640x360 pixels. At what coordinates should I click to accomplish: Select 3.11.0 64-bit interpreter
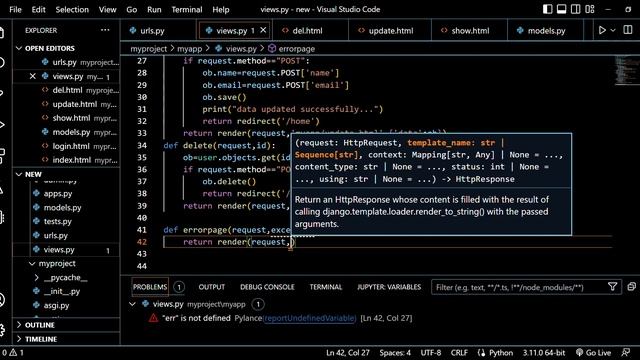tap(544, 353)
